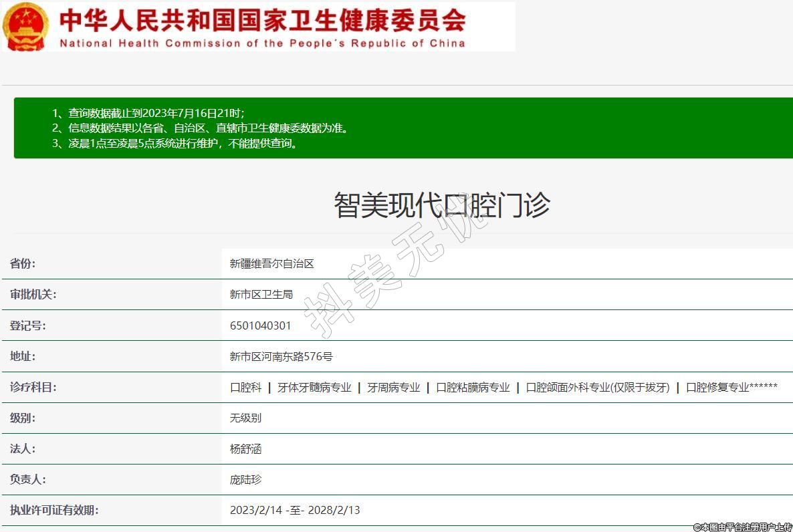
Task: Click the 智美现代口腔门诊 page heading
Action: [x=441, y=205]
